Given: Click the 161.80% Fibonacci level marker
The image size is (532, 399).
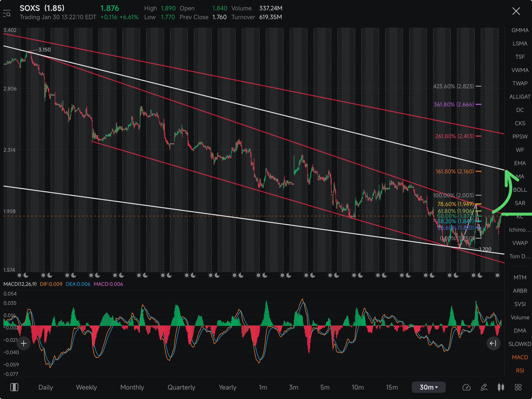Looking at the screenshot, I should [454, 171].
